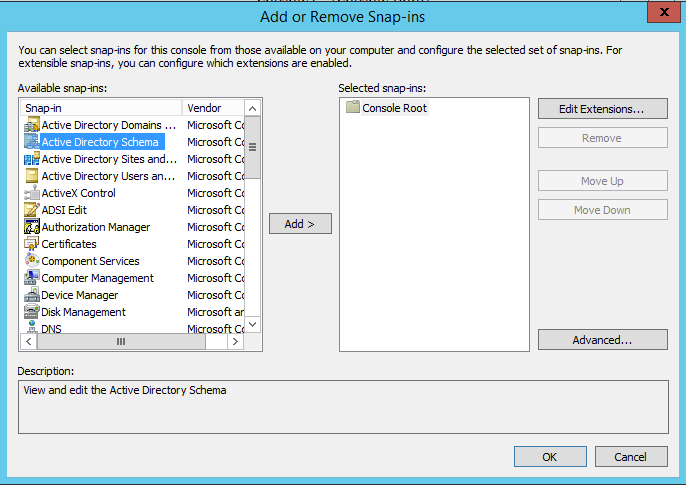Open Edit Extensions dialog
This screenshot has width=686, height=485.
pyautogui.click(x=602, y=108)
